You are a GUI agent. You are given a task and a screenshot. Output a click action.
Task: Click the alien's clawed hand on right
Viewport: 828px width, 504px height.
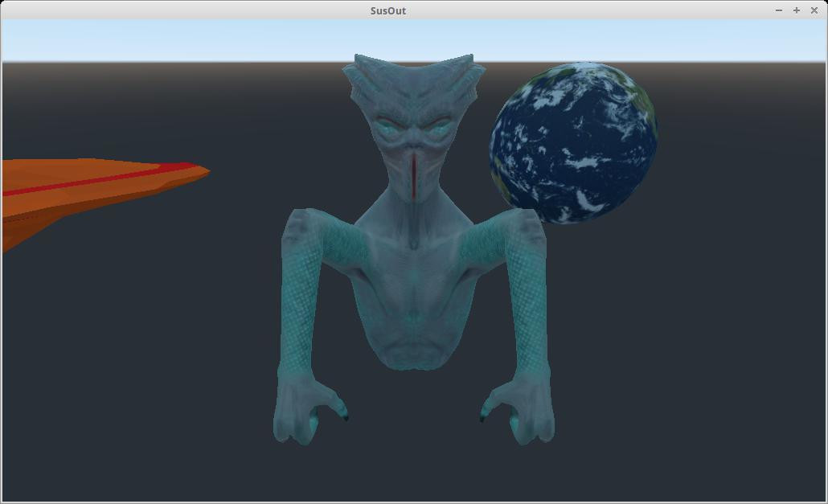click(519, 408)
